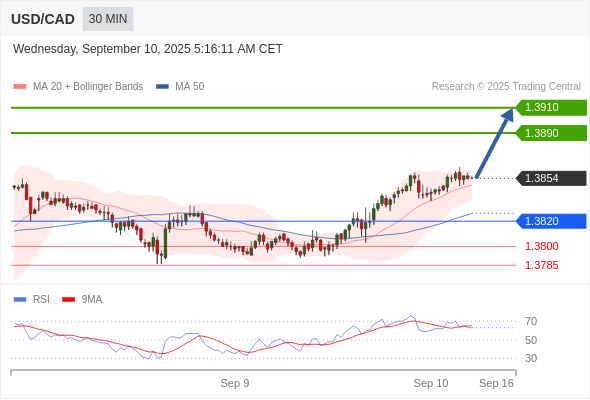Toggle the 9MA legend entry
The height and width of the screenshot is (400, 590).
(x=82, y=300)
